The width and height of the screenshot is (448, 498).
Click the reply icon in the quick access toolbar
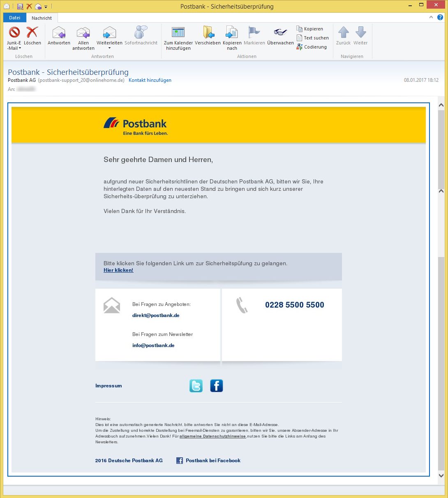(38, 6)
